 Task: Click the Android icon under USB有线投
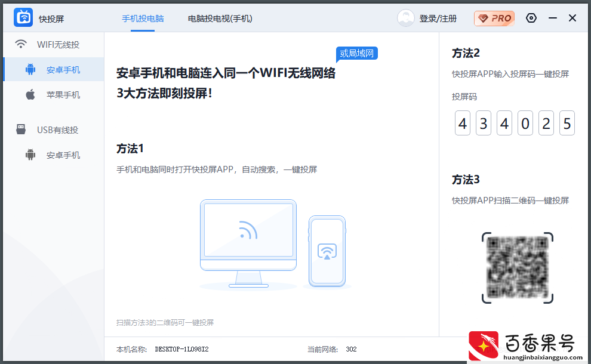point(30,155)
